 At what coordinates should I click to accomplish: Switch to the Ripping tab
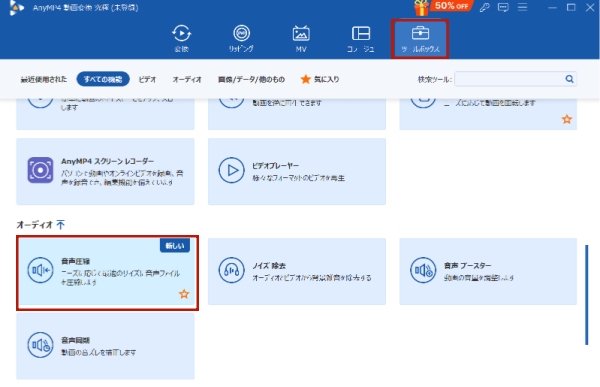pos(241,39)
